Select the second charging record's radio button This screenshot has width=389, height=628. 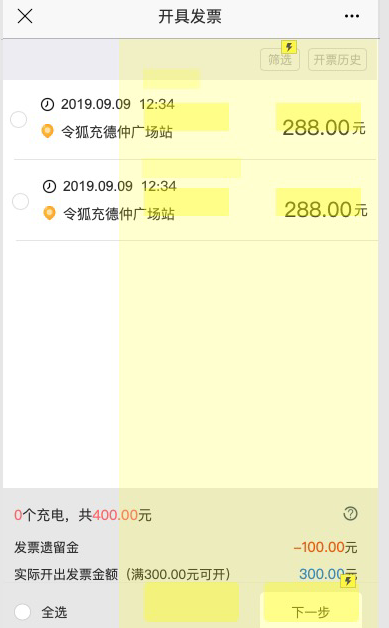pos(20,201)
